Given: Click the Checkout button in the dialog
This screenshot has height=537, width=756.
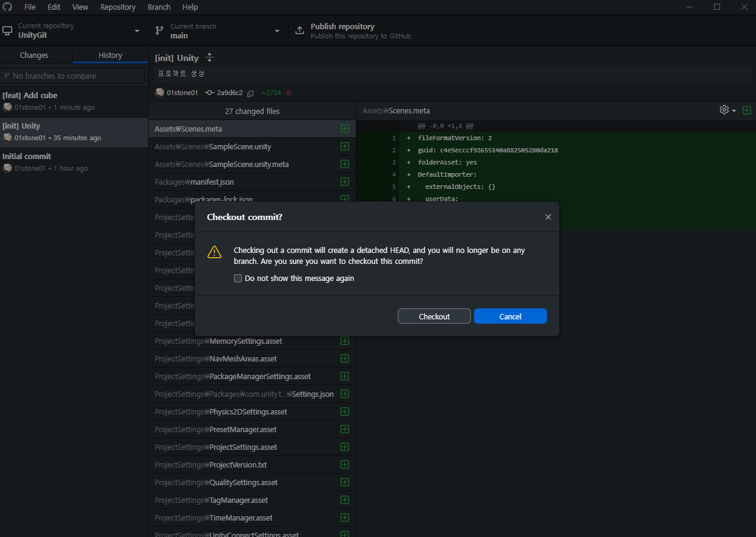Looking at the screenshot, I should 434,316.
